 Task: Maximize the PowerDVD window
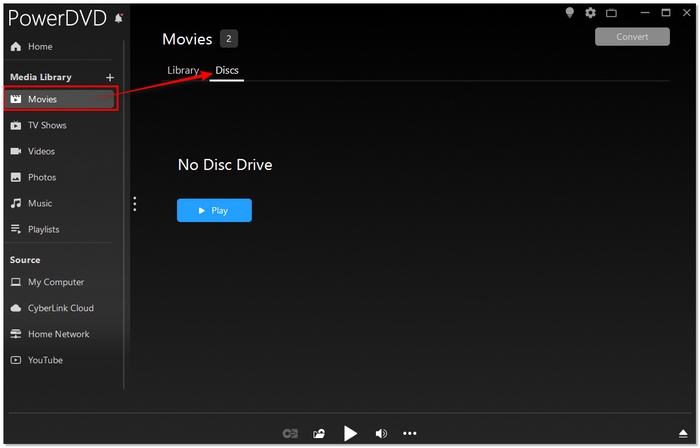pyautogui.click(x=666, y=12)
